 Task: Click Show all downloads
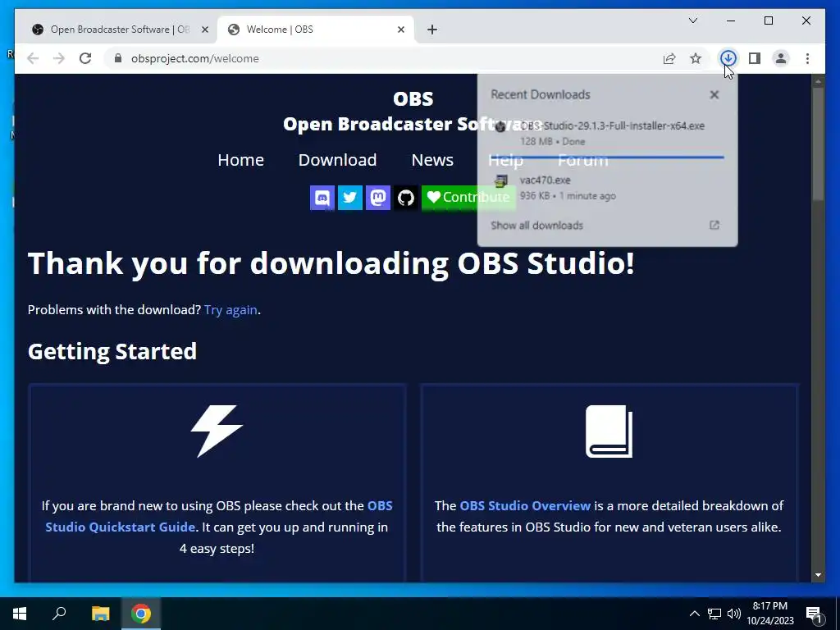pos(536,226)
